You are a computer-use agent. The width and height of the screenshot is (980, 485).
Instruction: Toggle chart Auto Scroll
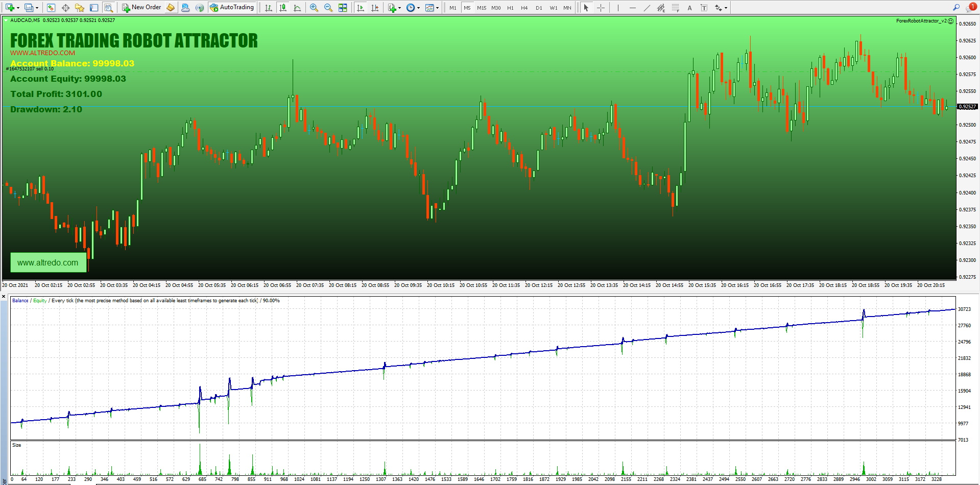(361, 8)
